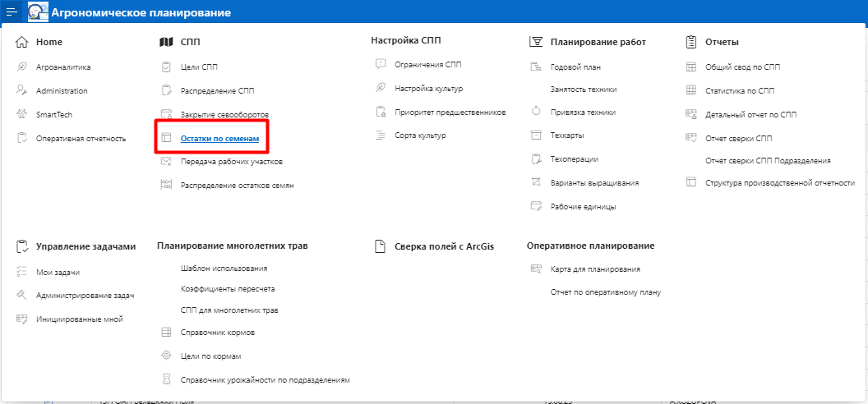The image size is (868, 404).
Task: Click the СПП map icon heading
Action: point(165,42)
